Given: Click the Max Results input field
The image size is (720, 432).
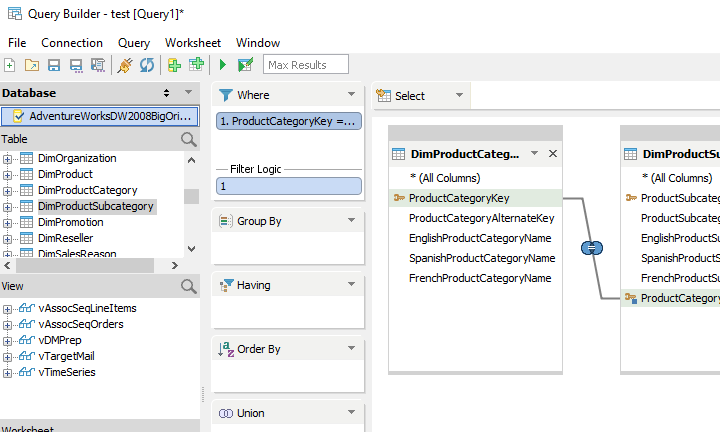Looking at the screenshot, I should [x=306, y=64].
